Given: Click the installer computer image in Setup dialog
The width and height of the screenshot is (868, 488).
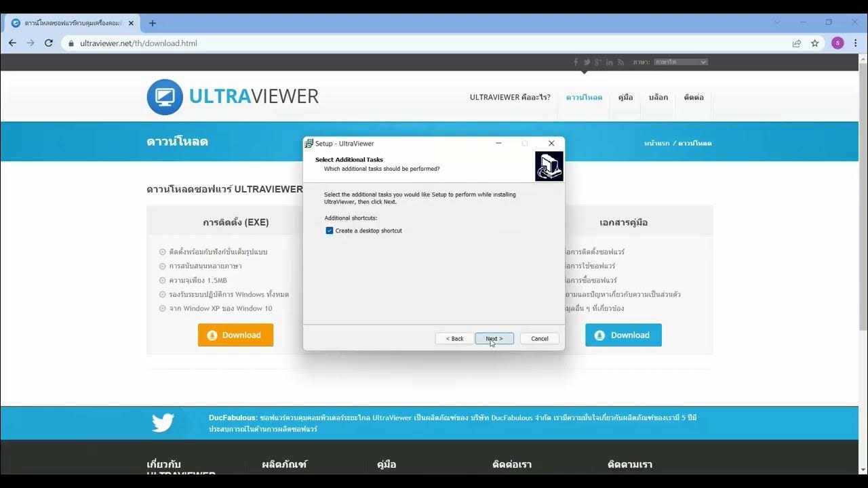Looking at the screenshot, I should (x=549, y=166).
